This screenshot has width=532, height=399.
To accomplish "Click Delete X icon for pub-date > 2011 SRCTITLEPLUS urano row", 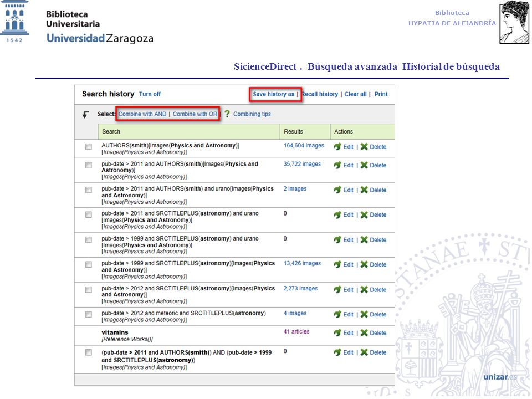I will pos(364,215).
